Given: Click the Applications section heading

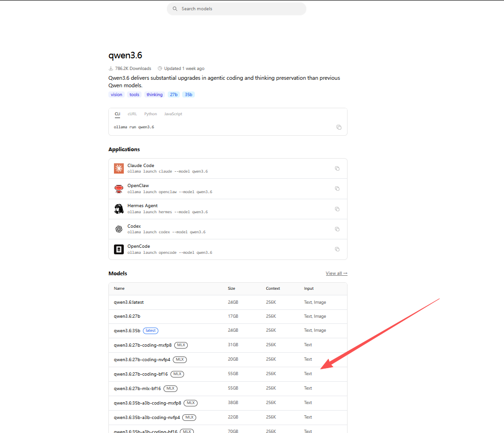Looking at the screenshot, I should [124, 149].
